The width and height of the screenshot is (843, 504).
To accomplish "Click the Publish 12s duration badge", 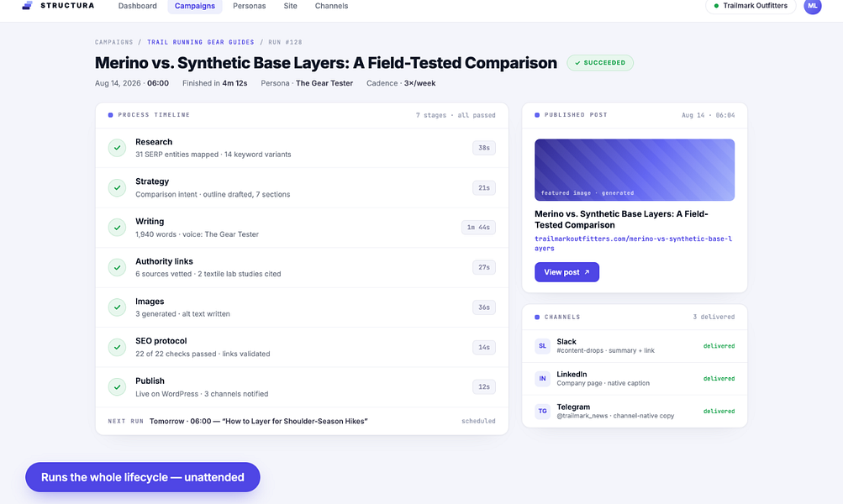I will 484,387.
